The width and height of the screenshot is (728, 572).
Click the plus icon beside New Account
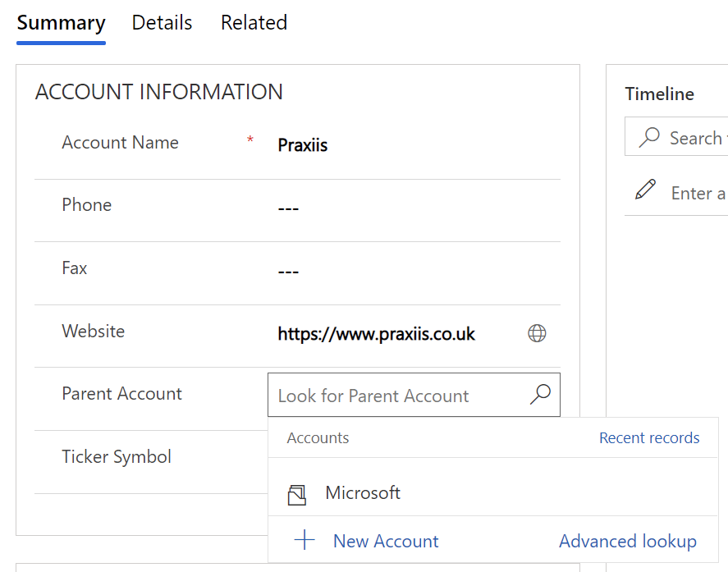click(304, 540)
